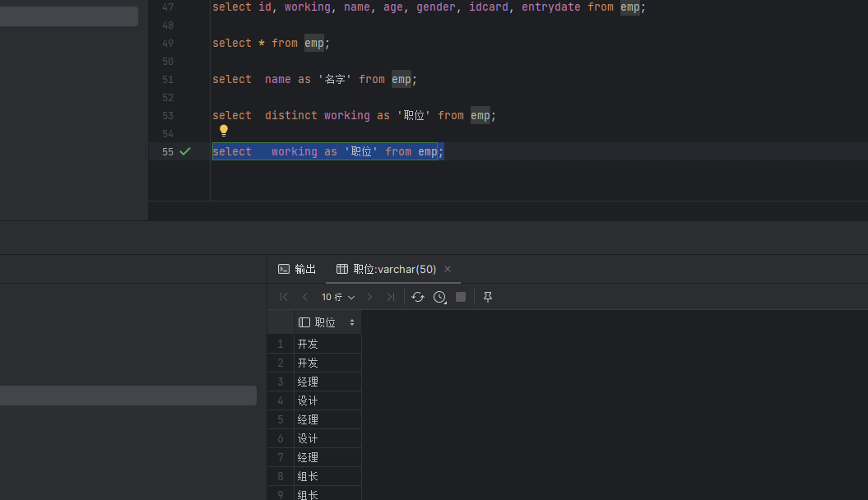Image resolution: width=868 pixels, height=500 pixels.
Task: Select result row 1 value 开发
Action: 327,344
